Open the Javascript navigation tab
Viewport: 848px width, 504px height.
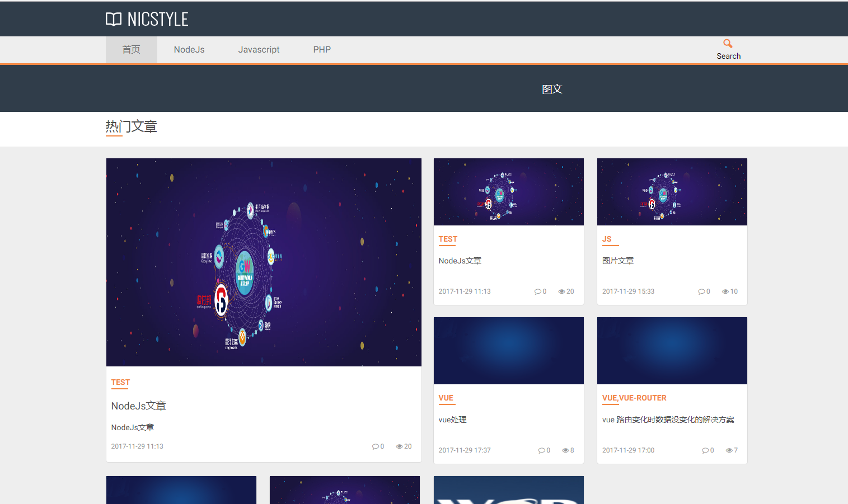(259, 50)
